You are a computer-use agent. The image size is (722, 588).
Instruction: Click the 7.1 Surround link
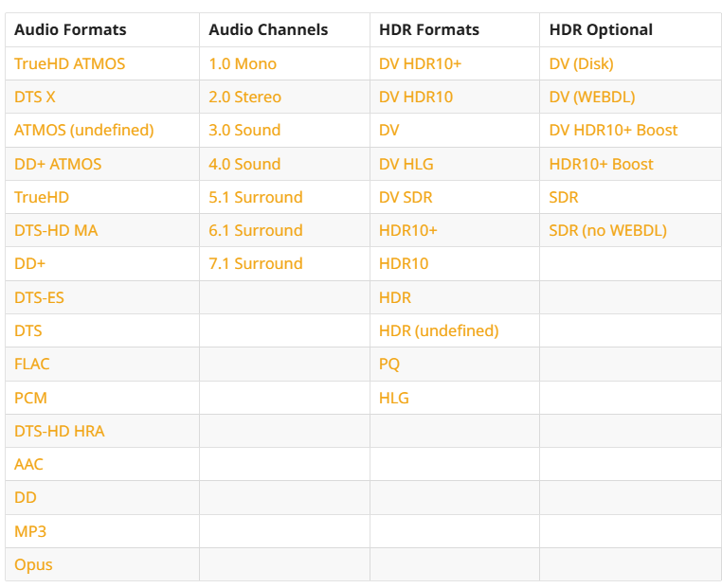tap(256, 263)
